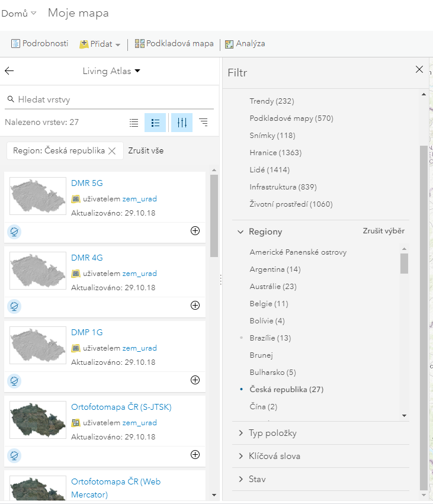The width and height of the screenshot is (433, 504).
Task: Select the Snímky (118) category
Action: coord(272,135)
